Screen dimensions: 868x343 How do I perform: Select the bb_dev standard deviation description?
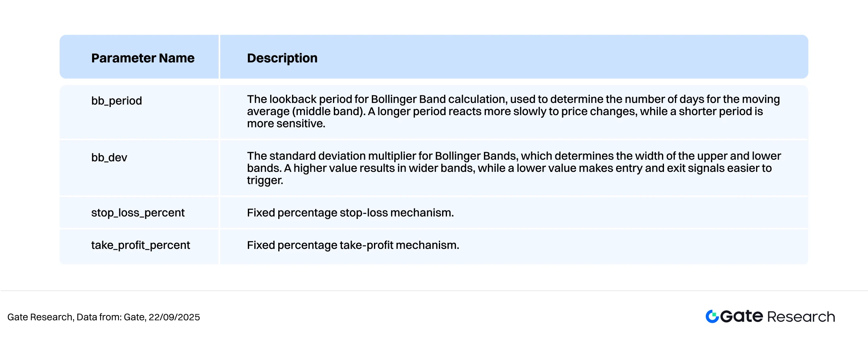point(514,168)
